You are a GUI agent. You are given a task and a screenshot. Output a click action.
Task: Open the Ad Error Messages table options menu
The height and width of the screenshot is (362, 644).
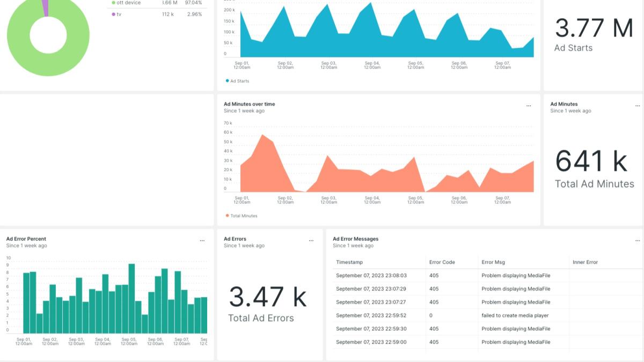point(638,241)
